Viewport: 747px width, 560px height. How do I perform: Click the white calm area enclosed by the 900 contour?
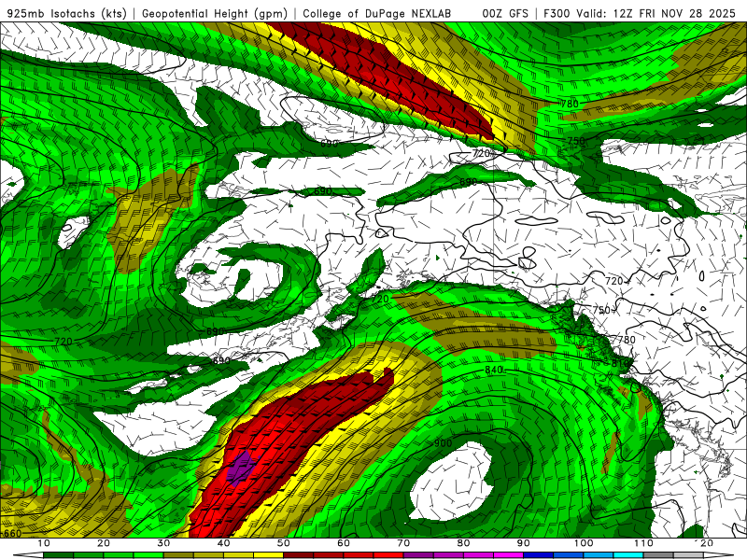452,482
